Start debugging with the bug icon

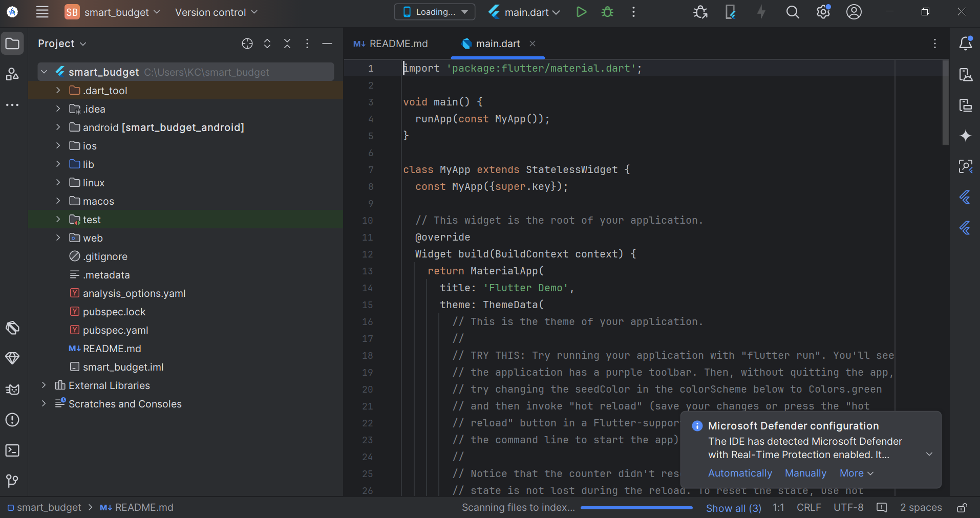(608, 12)
